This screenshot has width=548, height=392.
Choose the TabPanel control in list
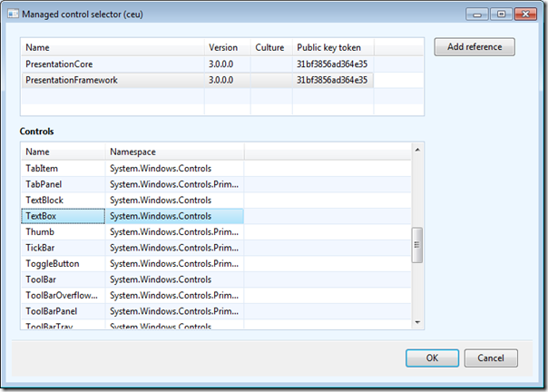point(44,184)
